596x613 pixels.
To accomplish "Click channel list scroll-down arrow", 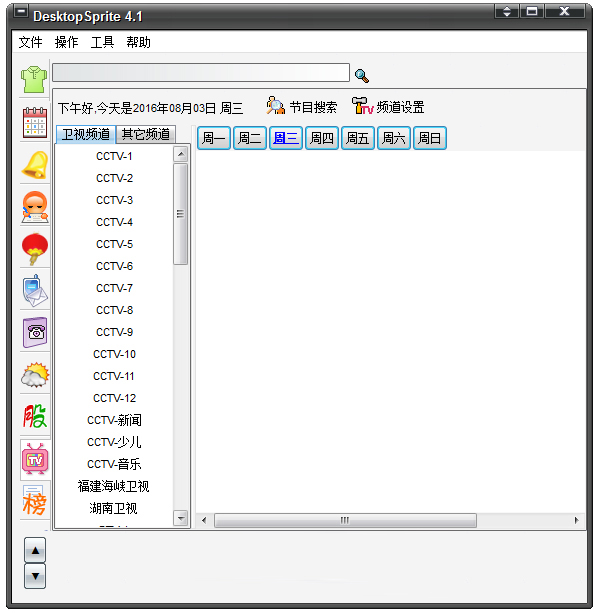I will [181, 518].
